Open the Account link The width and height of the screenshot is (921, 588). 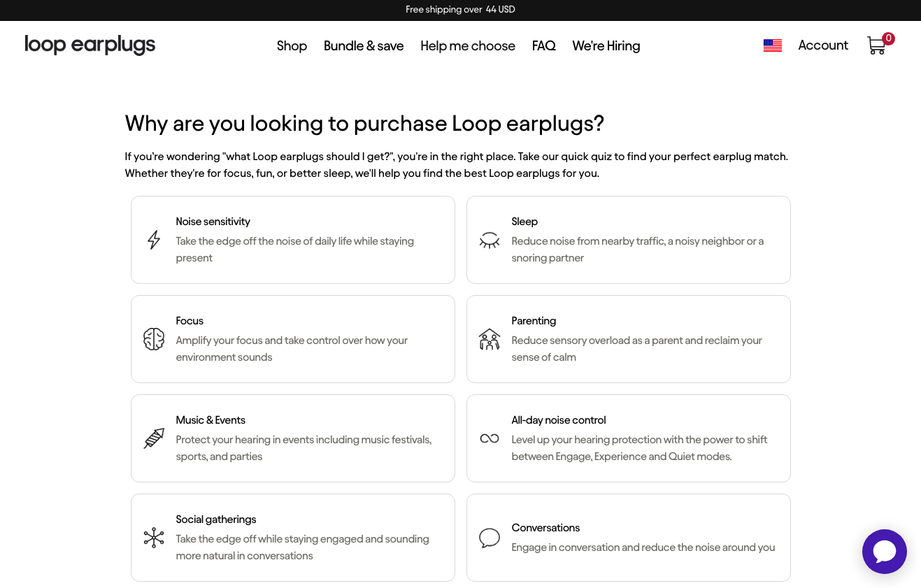[x=823, y=45]
